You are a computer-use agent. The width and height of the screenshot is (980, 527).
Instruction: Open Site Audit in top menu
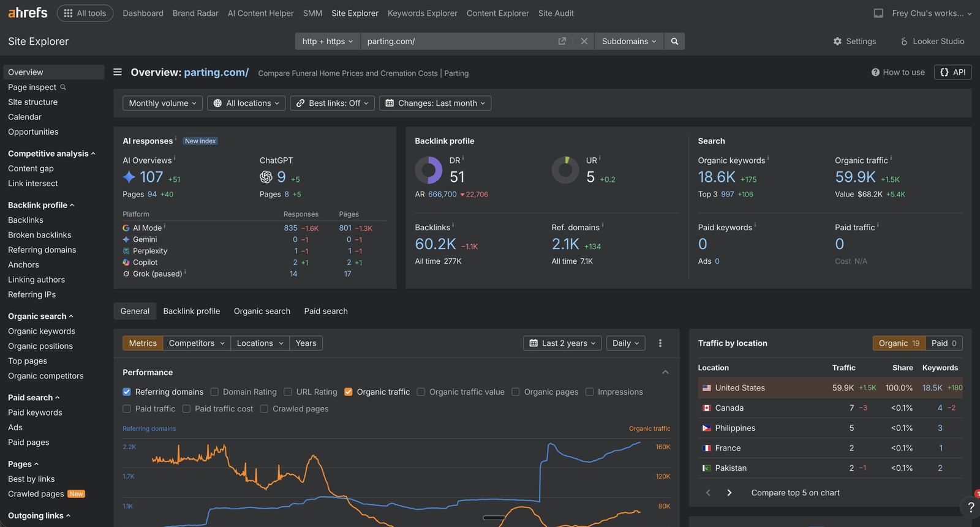click(556, 13)
